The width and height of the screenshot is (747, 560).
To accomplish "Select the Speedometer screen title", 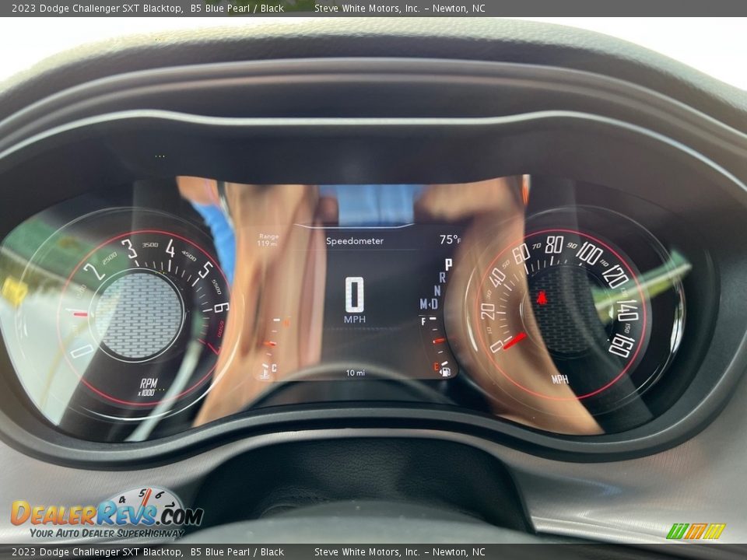I will [355, 241].
